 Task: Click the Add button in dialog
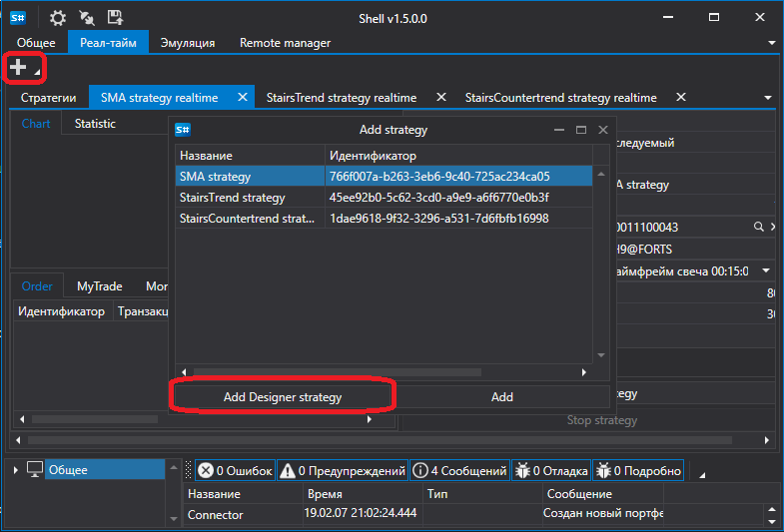click(501, 397)
